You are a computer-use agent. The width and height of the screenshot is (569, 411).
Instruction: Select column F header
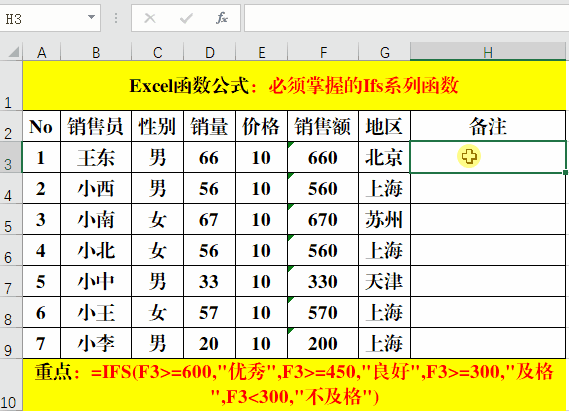coord(323,53)
